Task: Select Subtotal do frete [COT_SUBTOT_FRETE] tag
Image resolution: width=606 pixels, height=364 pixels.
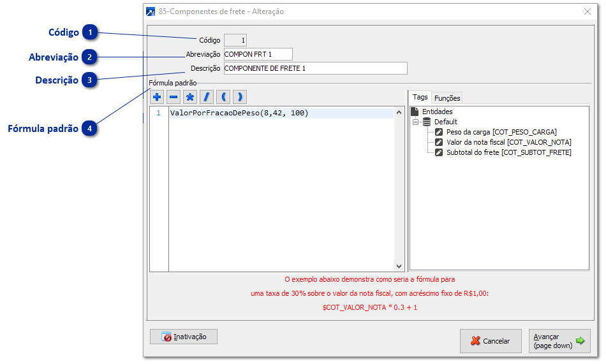Action: click(x=509, y=152)
